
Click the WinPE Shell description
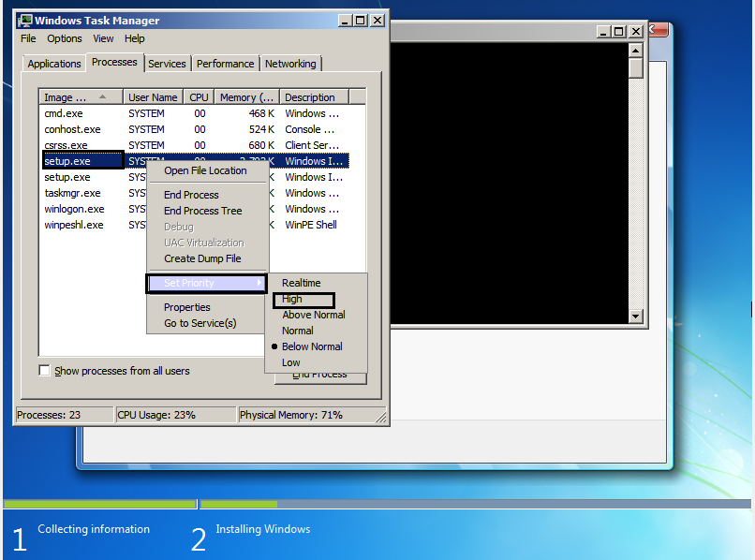[x=311, y=225]
